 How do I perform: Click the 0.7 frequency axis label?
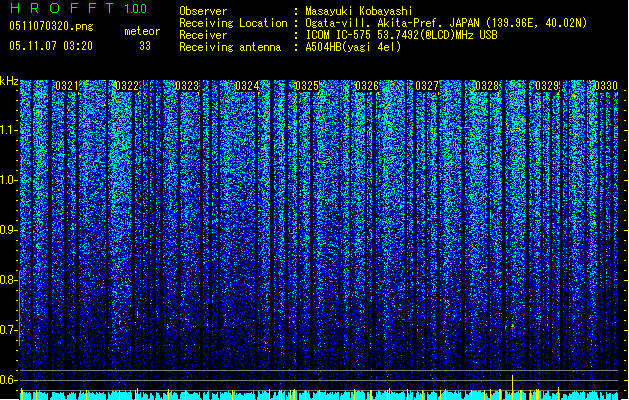click(9, 330)
